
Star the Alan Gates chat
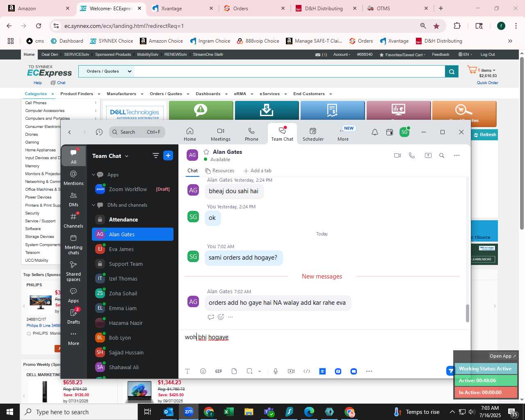pyautogui.click(x=206, y=152)
